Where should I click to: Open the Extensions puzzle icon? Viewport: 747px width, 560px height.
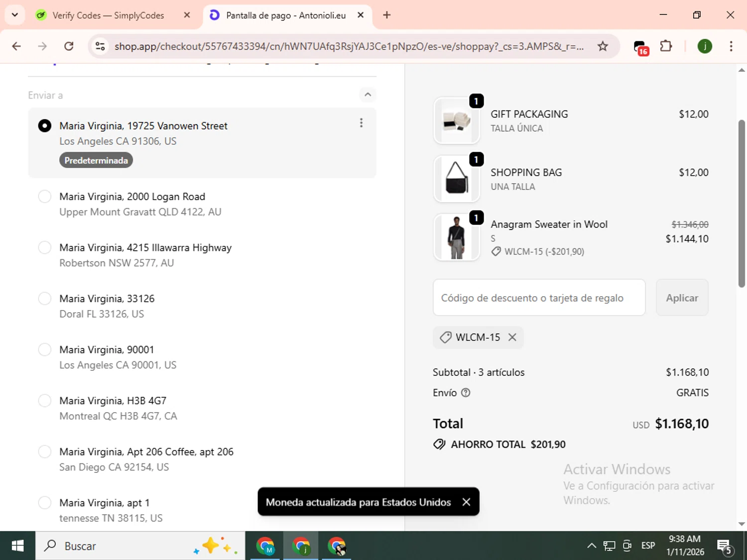[666, 46]
